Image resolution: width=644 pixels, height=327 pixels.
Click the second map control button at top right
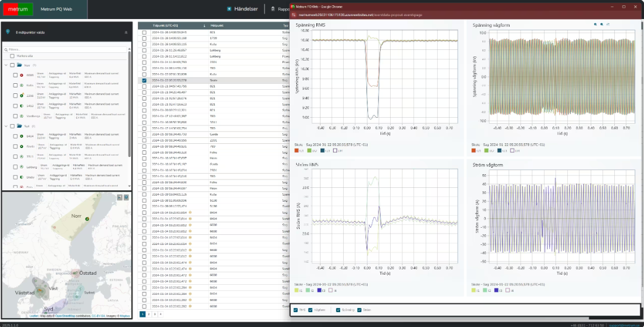tap(126, 197)
